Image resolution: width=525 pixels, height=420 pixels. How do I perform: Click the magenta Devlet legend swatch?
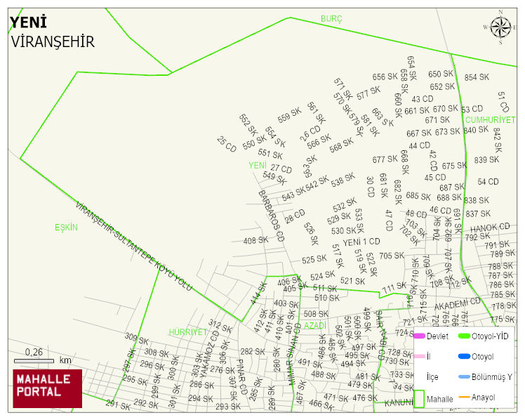pos(419,336)
